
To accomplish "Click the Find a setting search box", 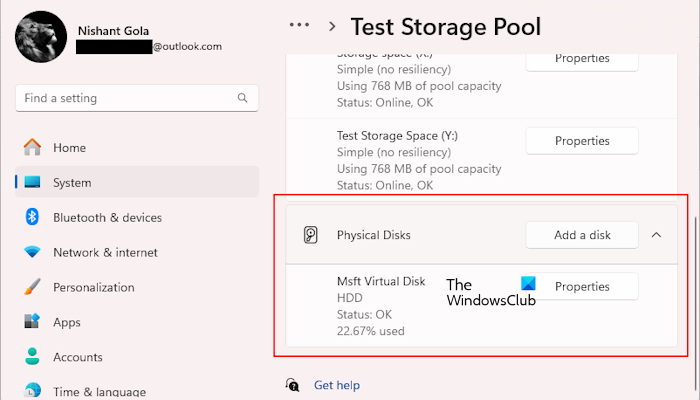I will 125,99.
